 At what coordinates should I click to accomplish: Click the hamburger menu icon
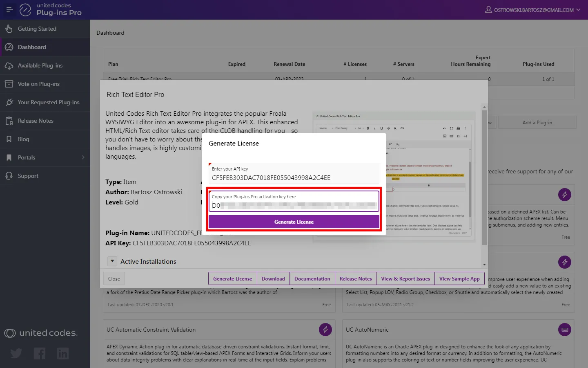[x=9, y=10]
